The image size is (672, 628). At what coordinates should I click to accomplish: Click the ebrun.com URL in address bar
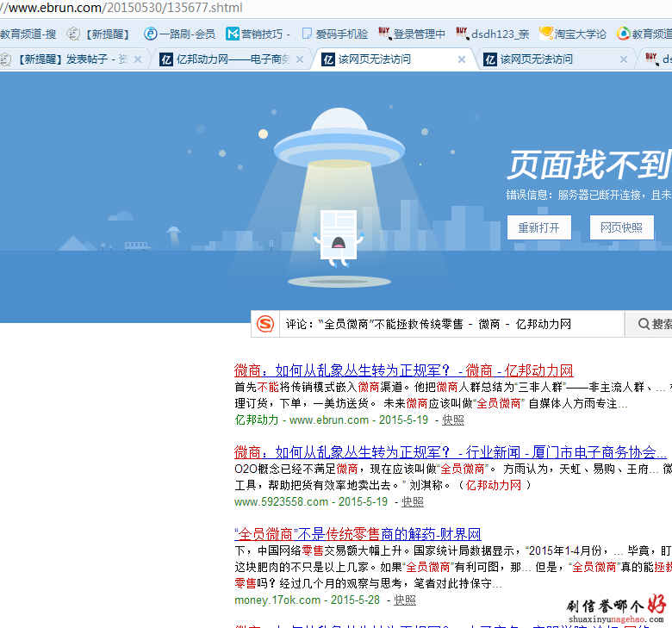(121, 8)
